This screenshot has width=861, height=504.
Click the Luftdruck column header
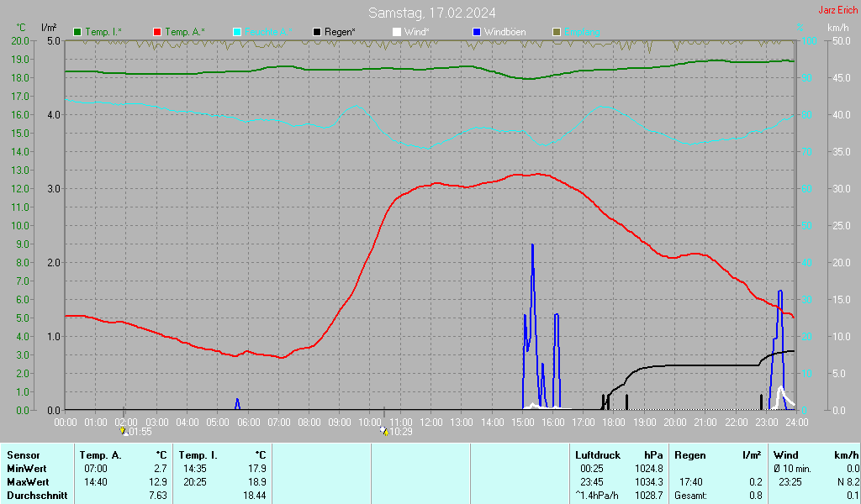598,454
